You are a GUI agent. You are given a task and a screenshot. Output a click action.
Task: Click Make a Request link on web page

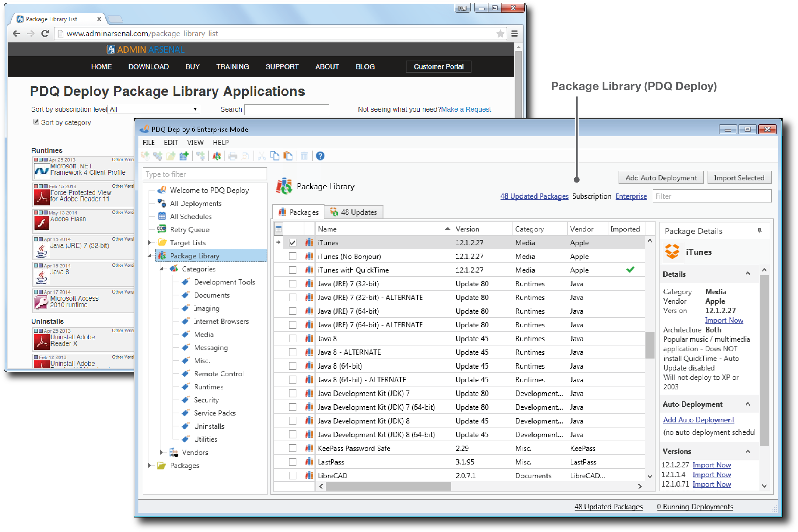coord(466,109)
